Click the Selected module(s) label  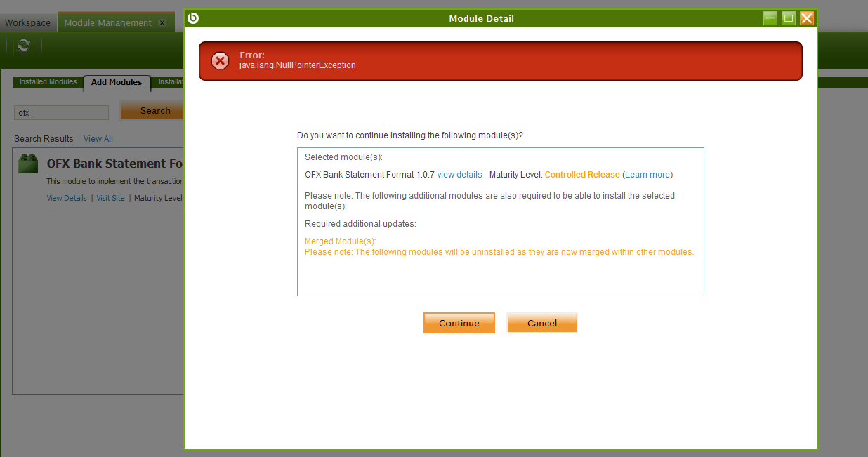coord(343,157)
